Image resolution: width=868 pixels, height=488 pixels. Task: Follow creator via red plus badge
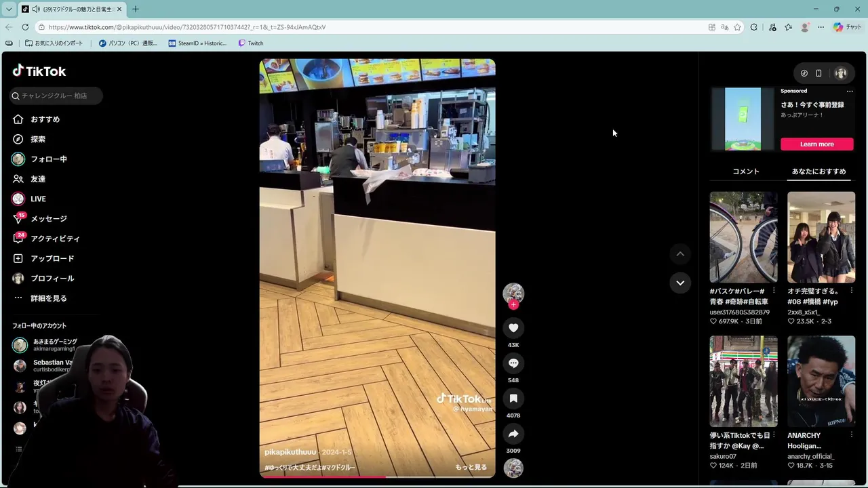pyautogui.click(x=513, y=305)
